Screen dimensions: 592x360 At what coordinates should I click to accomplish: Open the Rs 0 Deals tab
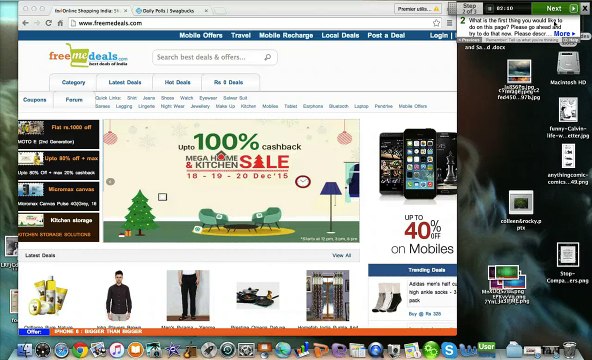[228, 82]
